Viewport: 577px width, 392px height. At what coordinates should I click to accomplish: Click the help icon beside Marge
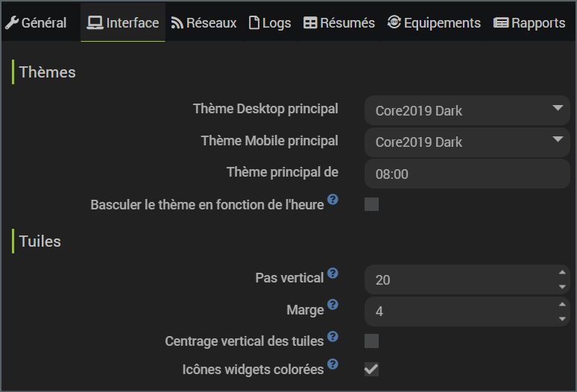[332, 305]
